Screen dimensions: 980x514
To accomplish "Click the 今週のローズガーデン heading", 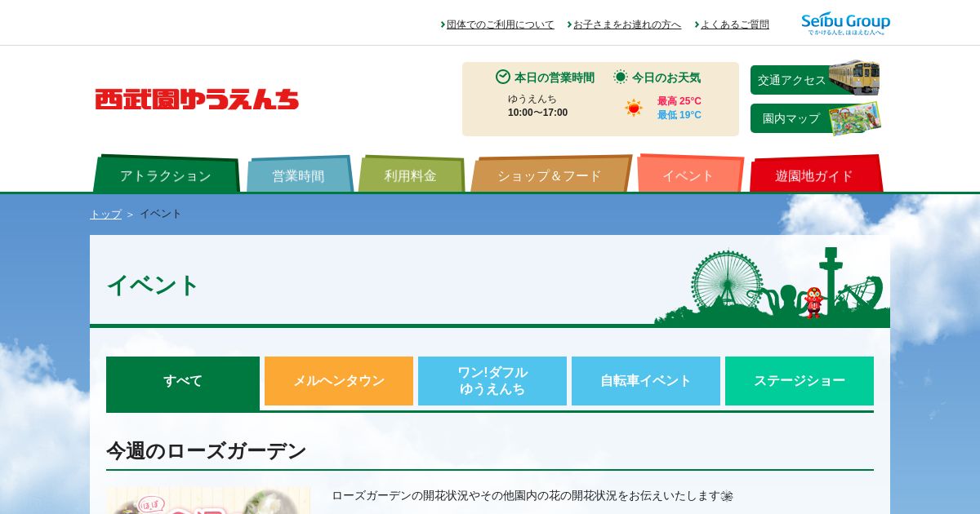I will tap(206, 451).
